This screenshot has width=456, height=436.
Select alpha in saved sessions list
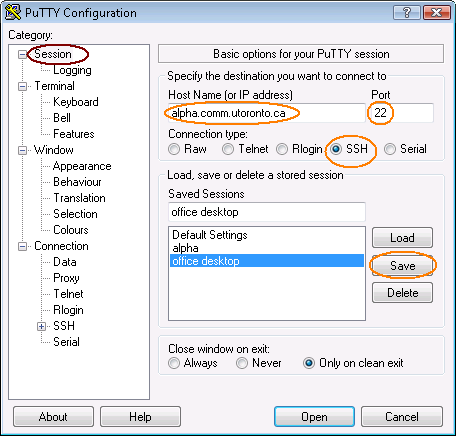(267, 248)
